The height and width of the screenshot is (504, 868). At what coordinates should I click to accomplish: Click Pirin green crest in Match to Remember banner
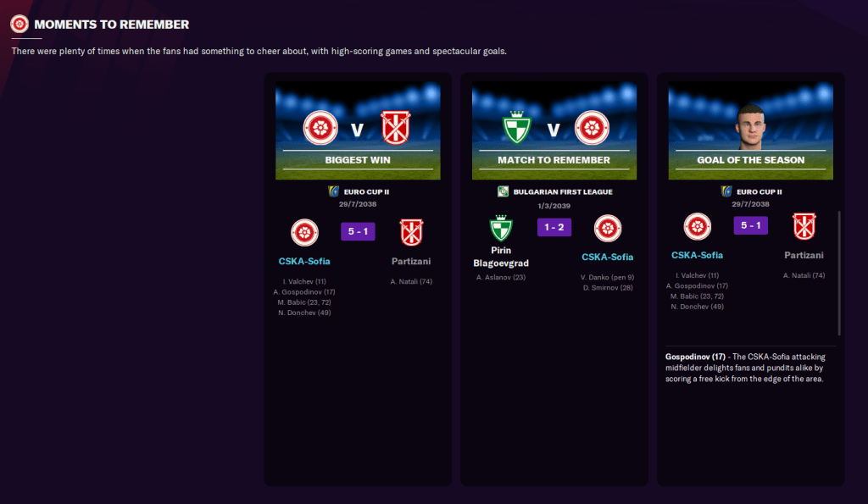517,128
